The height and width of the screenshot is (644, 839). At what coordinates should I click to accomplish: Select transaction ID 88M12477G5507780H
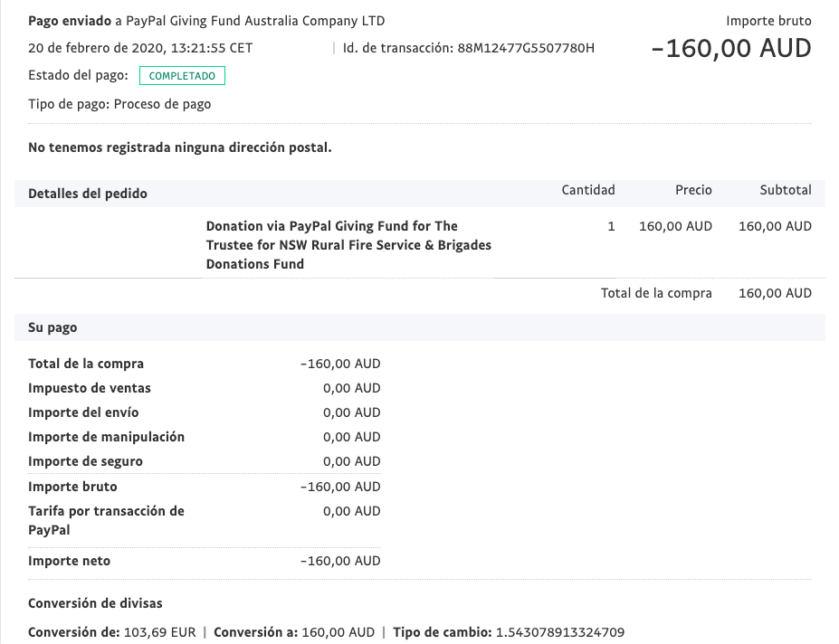pyautogui.click(x=526, y=48)
